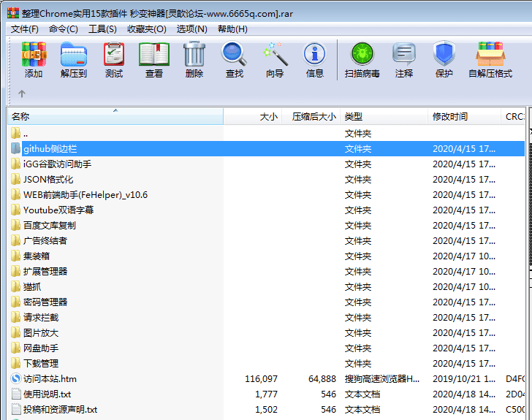Select the 扩展管理器 folder
The height and width of the screenshot is (420, 532).
coord(45,272)
